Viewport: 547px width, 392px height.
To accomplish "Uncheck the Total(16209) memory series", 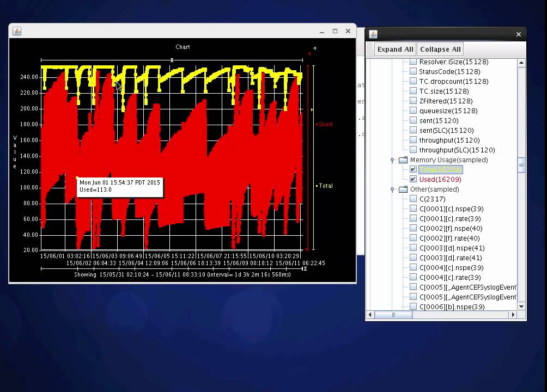I will click(x=413, y=169).
